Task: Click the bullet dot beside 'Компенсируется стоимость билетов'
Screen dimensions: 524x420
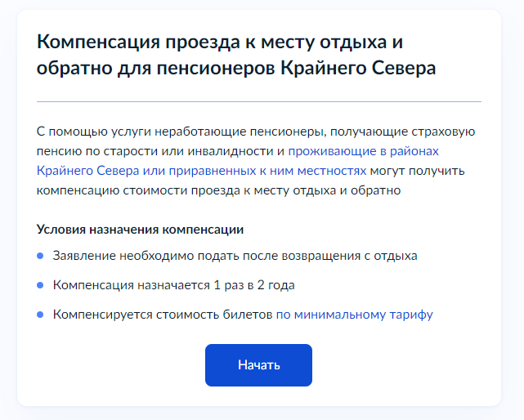Action: pyautogui.click(x=40, y=314)
